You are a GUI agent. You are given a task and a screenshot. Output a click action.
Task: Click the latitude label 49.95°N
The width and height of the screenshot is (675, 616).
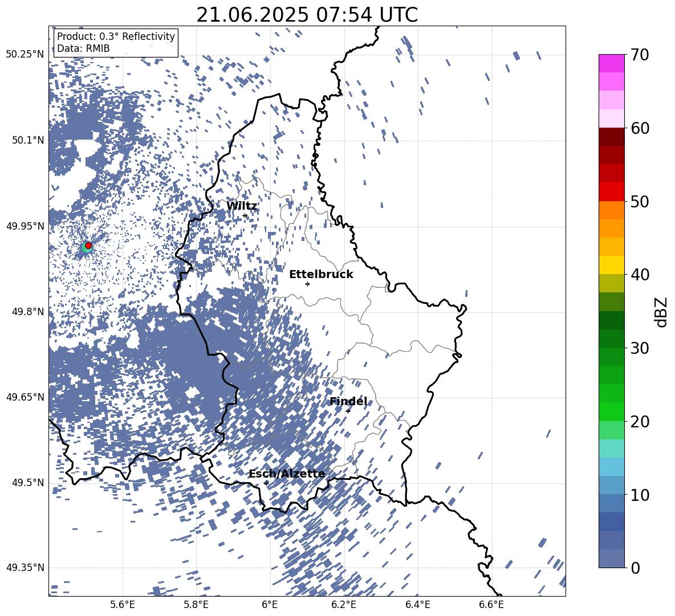[x=25, y=226]
